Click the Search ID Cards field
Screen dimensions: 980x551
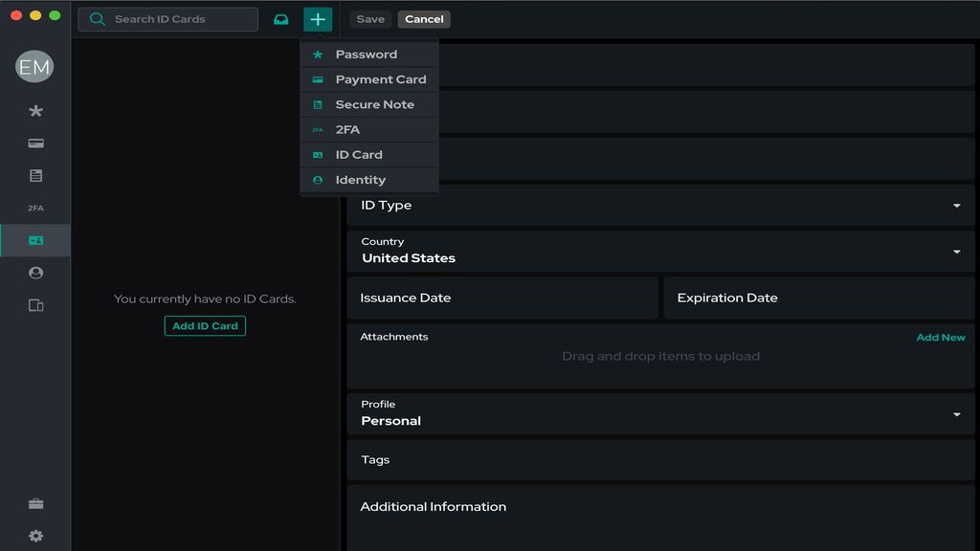pos(177,19)
